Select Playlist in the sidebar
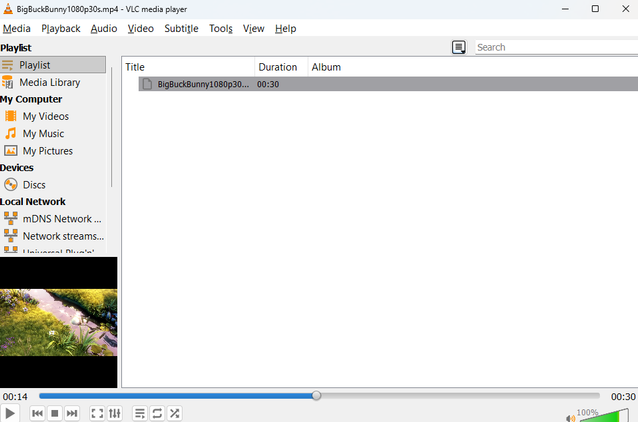The height and width of the screenshot is (422, 638). 53,65
